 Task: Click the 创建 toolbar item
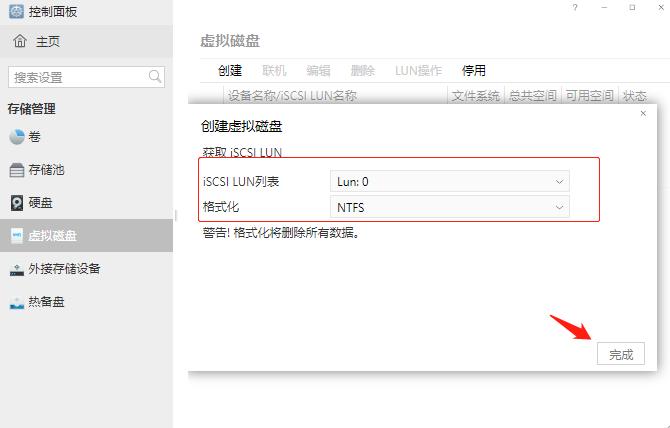[x=230, y=70]
